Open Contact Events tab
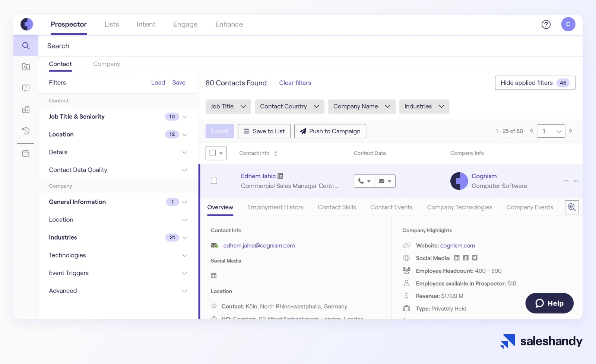596x364 pixels. point(391,207)
